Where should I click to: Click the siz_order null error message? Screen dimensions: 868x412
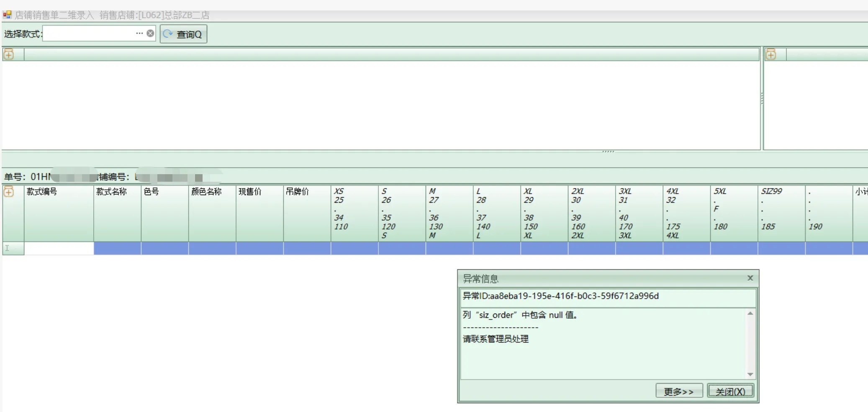pyautogui.click(x=521, y=315)
